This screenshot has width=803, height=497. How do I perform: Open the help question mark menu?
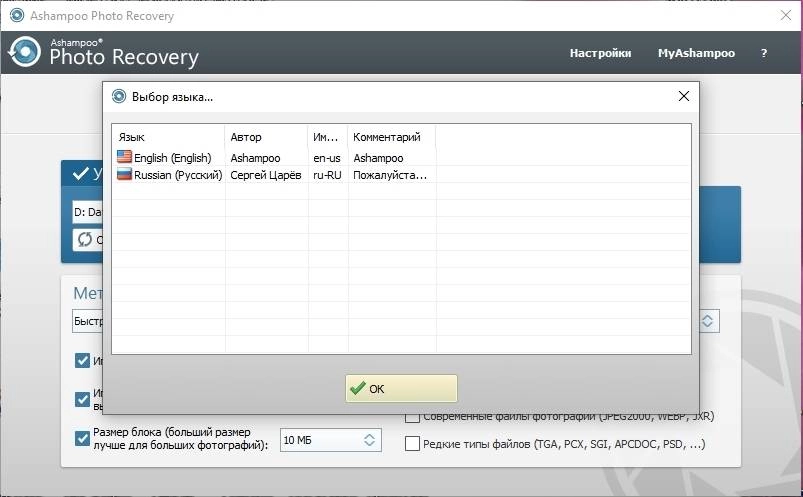[764, 53]
